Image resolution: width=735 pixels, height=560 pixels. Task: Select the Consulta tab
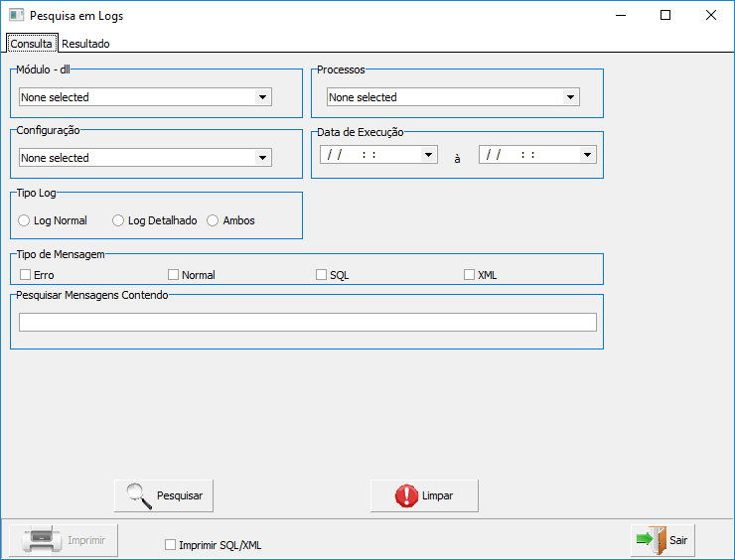[x=32, y=43]
